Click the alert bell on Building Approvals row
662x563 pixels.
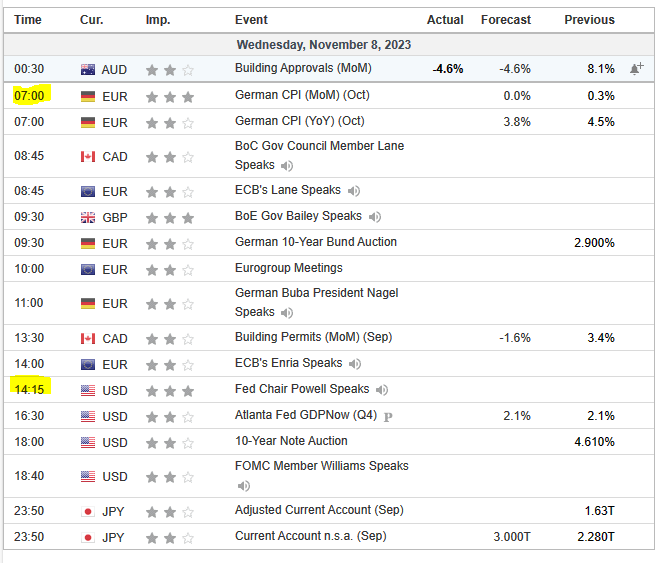coord(636,69)
